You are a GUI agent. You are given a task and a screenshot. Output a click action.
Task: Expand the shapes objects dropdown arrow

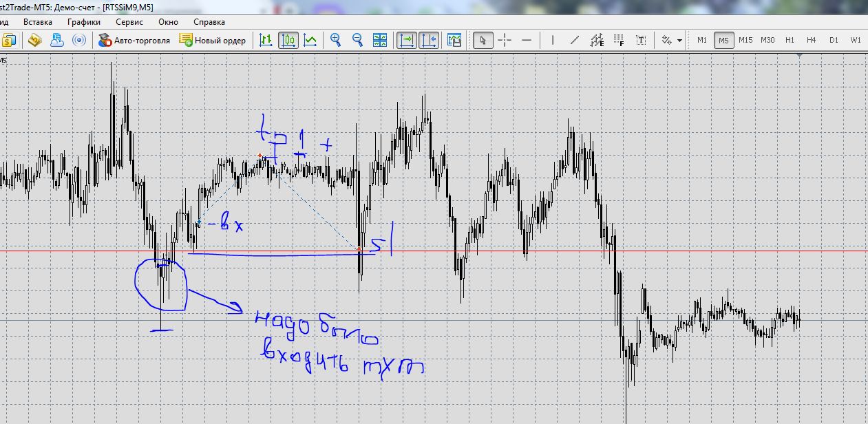(x=680, y=40)
